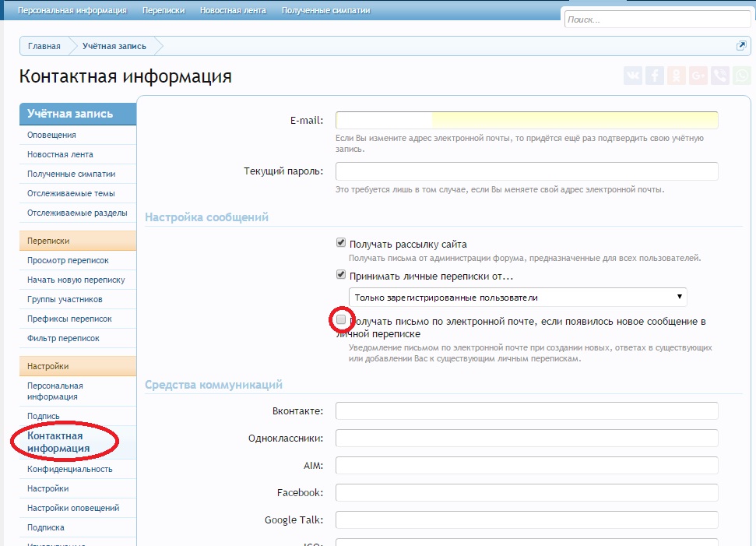Enable email notification on new private message checkbox
The width and height of the screenshot is (756, 546).
341,319
